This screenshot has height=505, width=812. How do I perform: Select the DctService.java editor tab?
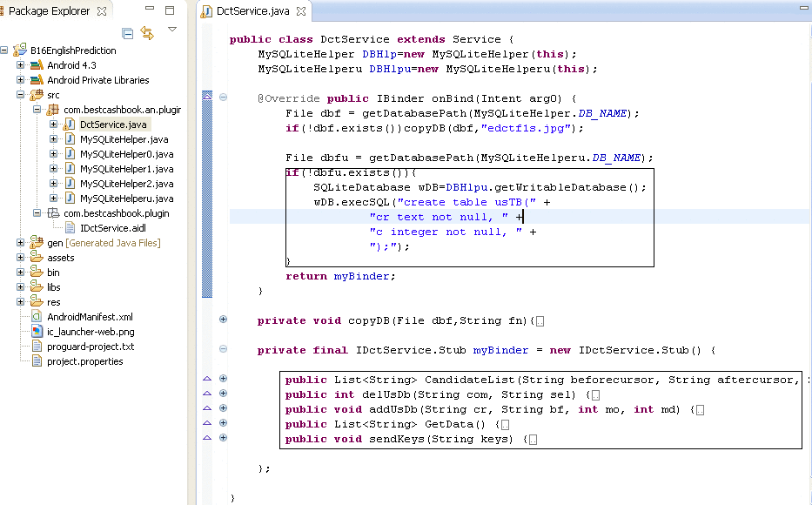click(x=252, y=10)
